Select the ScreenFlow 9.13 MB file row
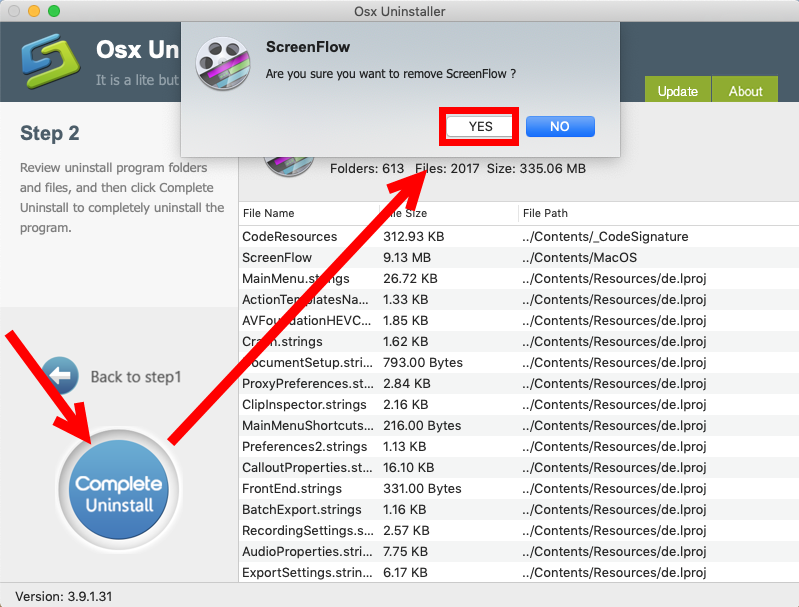 [519, 257]
